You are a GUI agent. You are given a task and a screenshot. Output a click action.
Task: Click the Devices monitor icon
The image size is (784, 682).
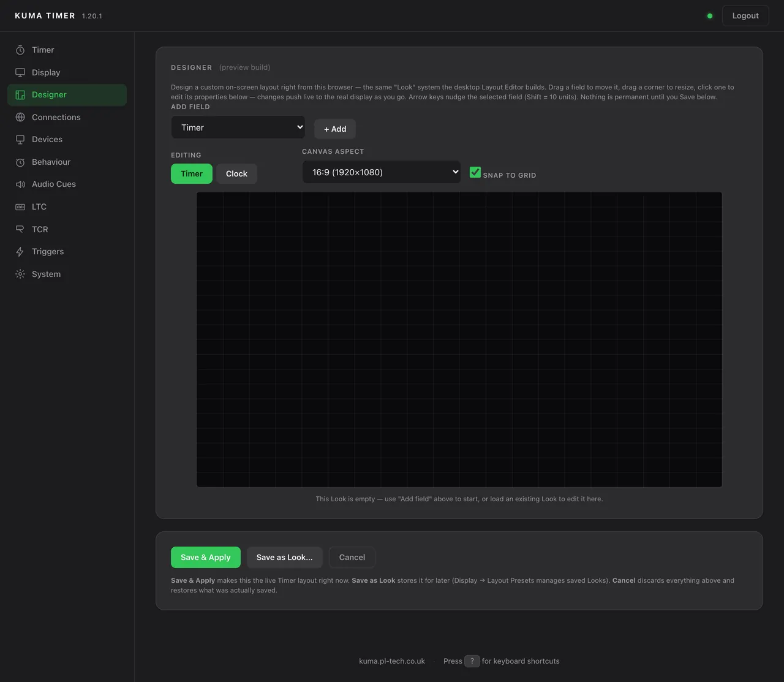click(20, 140)
